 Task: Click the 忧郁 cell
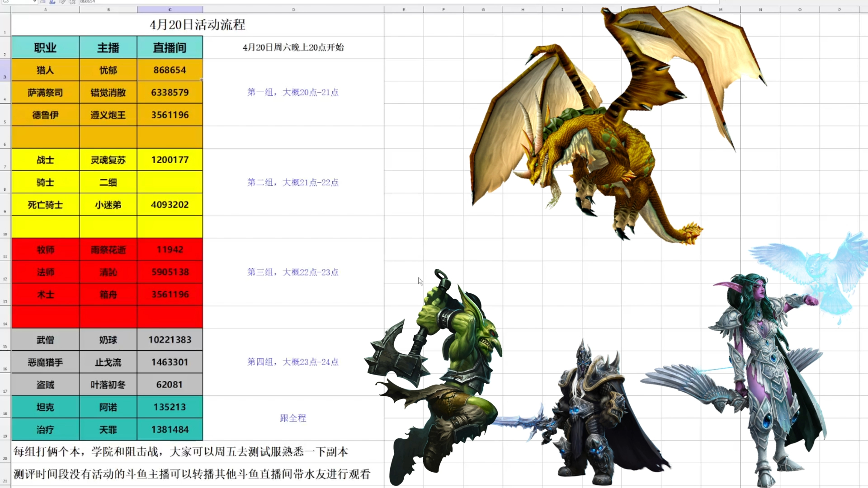point(108,70)
